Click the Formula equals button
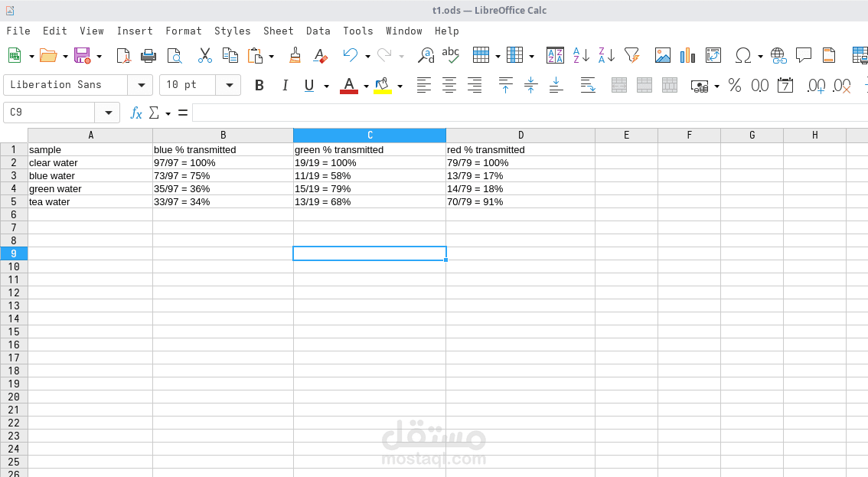The width and height of the screenshot is (868, 477). 183,113
